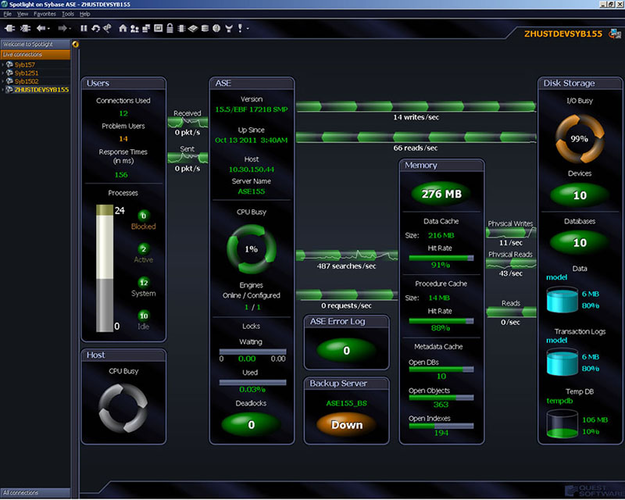Click the Idle processes indicator
This screenshot has height=500, width=625.
(143, 316)
